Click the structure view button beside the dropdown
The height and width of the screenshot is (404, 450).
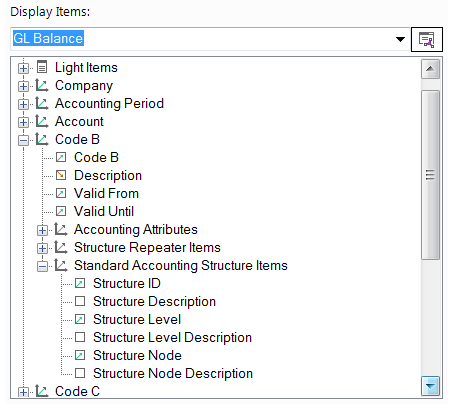pos(427,39)
